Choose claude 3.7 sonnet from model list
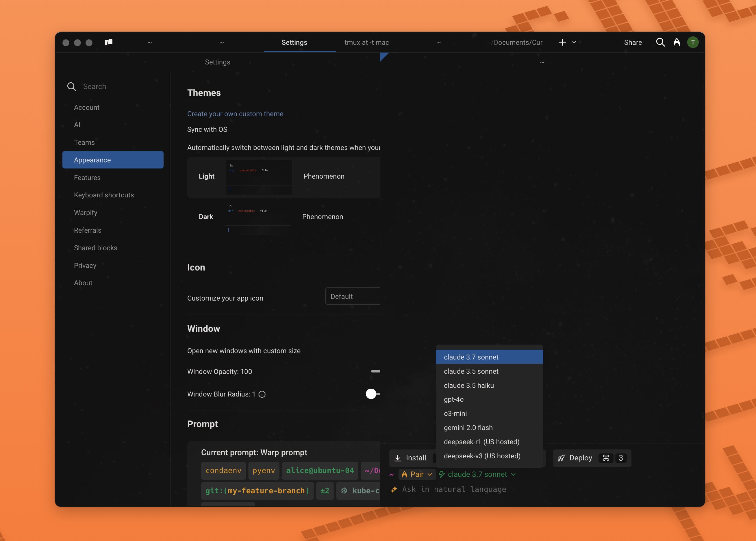756x541 pixels. (489, 357)
